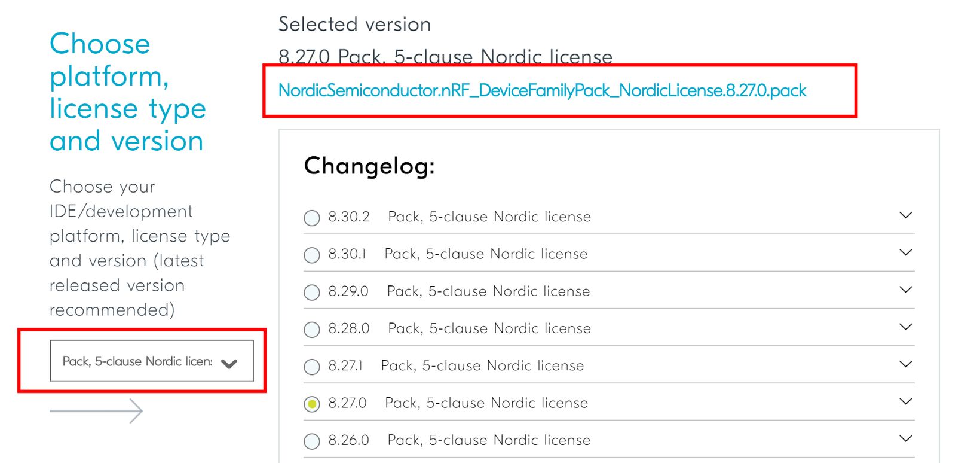This screenshot has width=980, height=463.
Task: Click the selected 8.27.0 radio button
Action: click(312, 404)
